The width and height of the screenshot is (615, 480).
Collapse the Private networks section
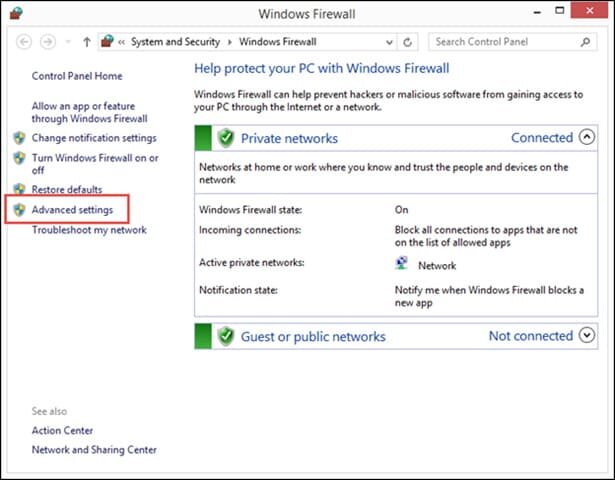click(x=587, y=138)
